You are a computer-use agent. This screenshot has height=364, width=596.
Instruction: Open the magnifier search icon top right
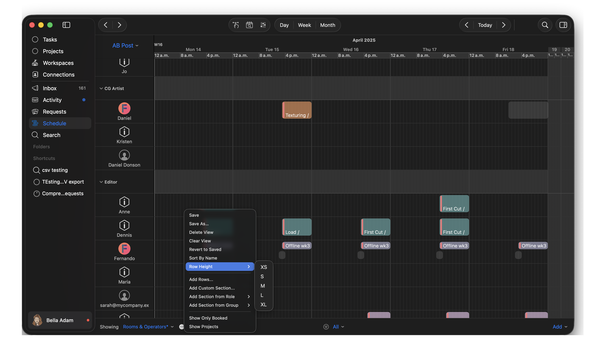pyautogui.click(x=545, y=25)
